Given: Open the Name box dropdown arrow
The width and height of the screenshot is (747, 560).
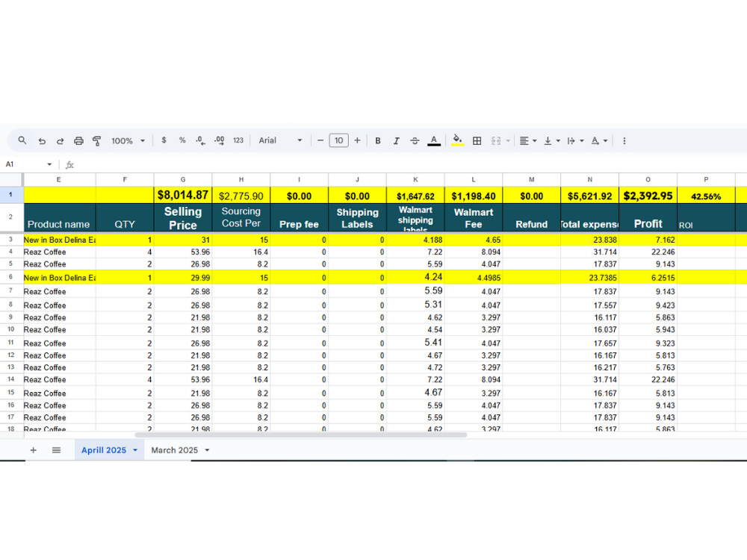Looking at the screenshot, I should [49, 164].
